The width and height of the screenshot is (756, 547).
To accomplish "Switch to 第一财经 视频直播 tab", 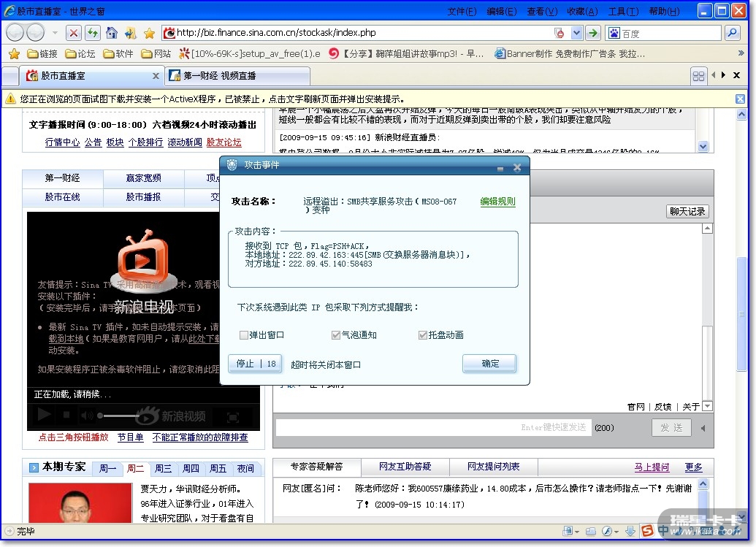I will [x=237, y=76].
